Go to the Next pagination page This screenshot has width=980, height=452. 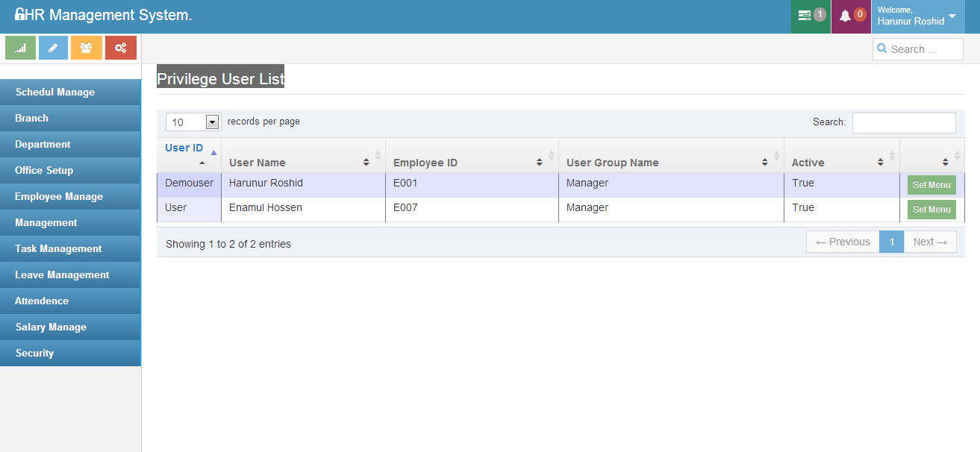[930, 242]
